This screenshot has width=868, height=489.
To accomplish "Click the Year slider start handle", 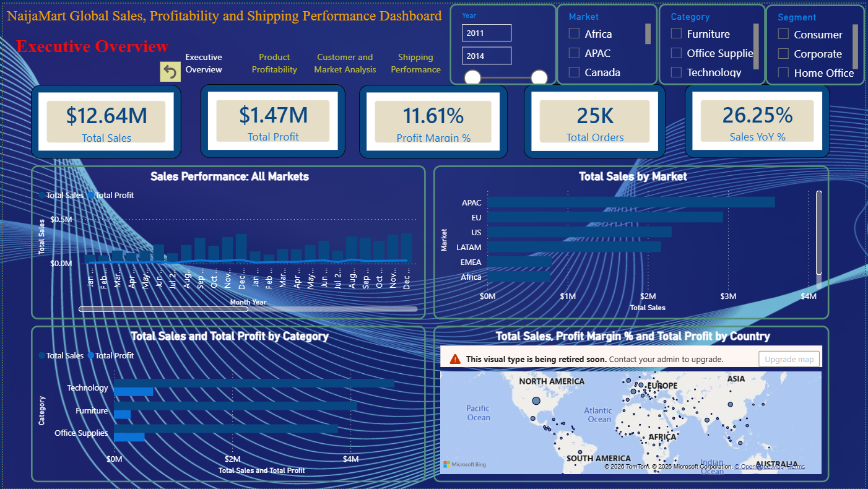I will click(x=472, y=78).
